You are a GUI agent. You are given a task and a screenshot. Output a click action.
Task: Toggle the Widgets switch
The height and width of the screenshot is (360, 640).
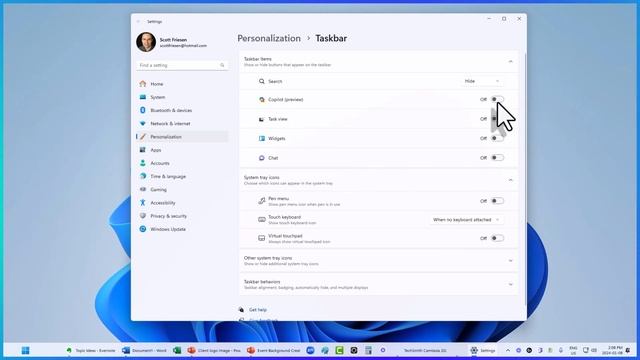coord(497,138)
